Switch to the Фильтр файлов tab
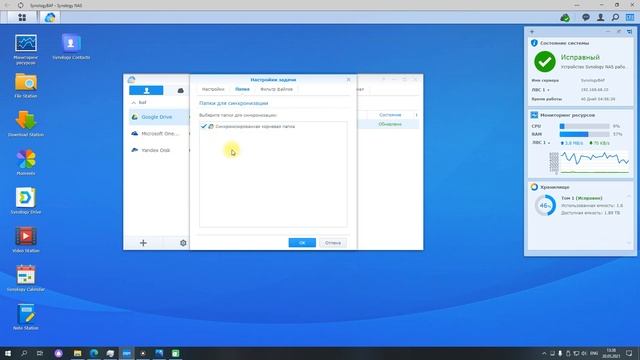Screen dimensions: 640x360 pos(276,89)
